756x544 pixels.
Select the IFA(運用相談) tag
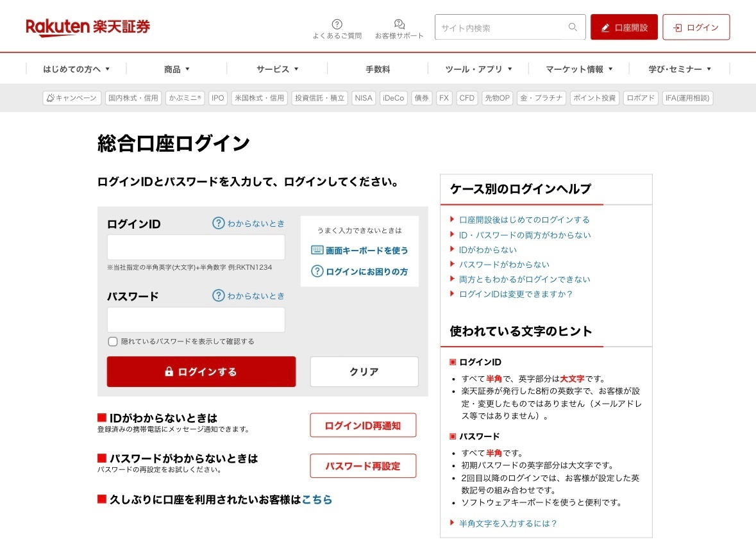pyautogui.click(x=687, y=98)
